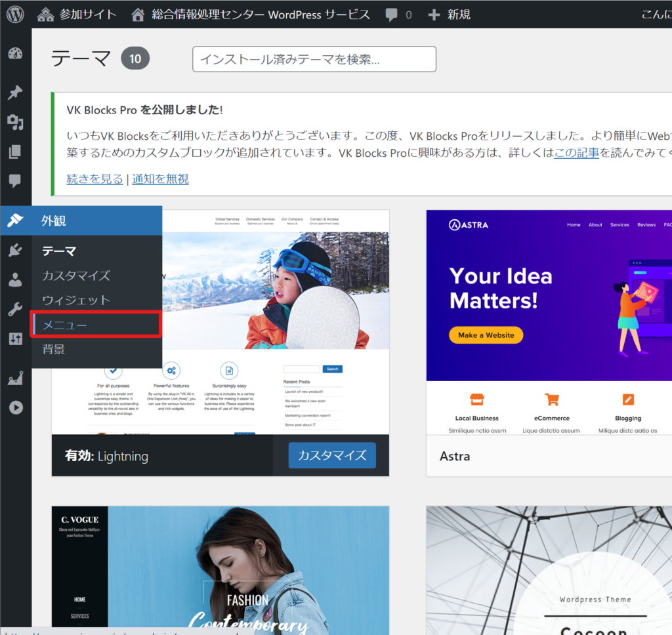672x635 pixels.
Task: Open the Dashboard from the sidebar icon
Action: [x=15, y=54]
